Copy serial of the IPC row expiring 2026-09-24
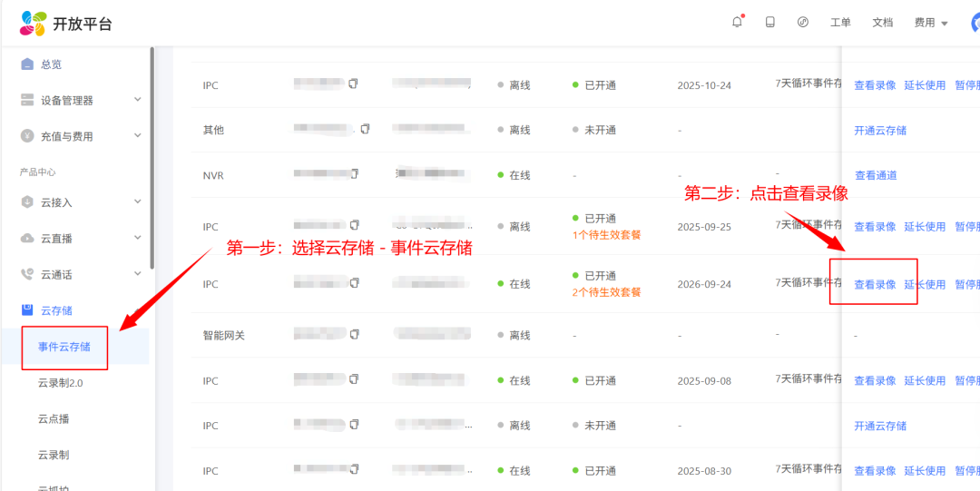The height and width of the screenshot is (491, 980). pos(355,283)
